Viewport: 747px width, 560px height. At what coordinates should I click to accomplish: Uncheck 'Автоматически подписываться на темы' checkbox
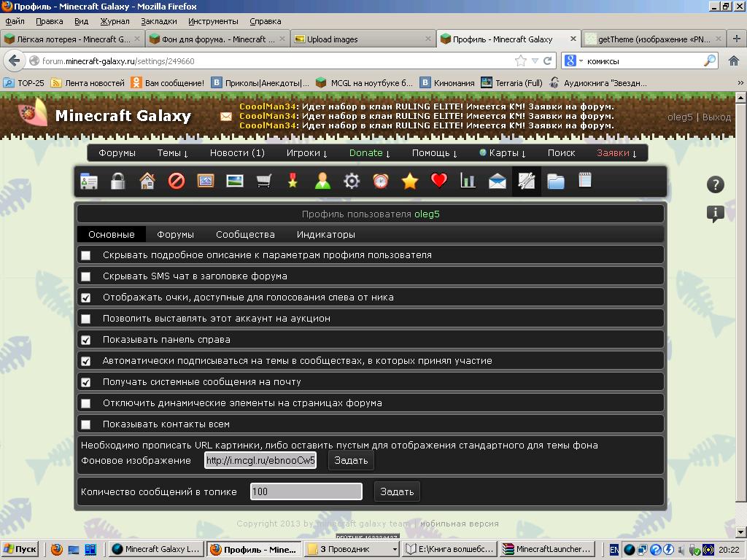pyautogui.click(x=86, y=362)
